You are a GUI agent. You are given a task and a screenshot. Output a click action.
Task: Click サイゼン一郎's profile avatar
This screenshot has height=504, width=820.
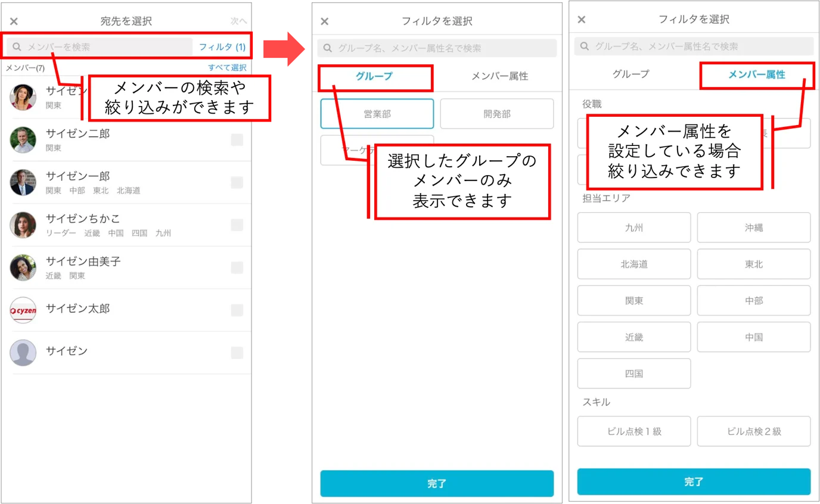[23, 182]
